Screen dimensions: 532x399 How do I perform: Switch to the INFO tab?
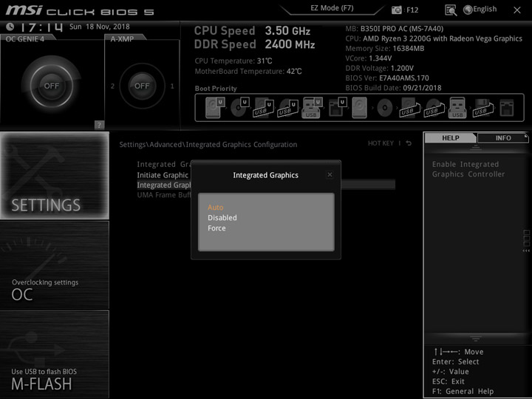(503, 137)
